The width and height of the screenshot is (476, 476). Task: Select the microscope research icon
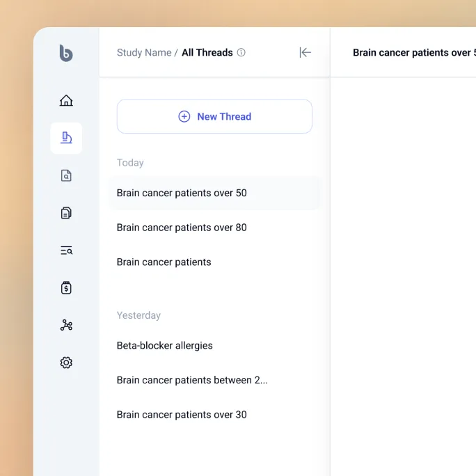(x=66, y=138)
